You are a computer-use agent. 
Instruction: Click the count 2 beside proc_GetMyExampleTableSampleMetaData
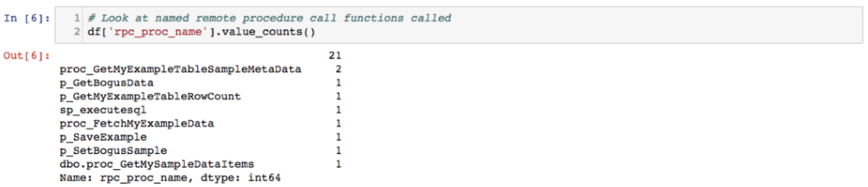pyautogui.click(x=338, y=69)
